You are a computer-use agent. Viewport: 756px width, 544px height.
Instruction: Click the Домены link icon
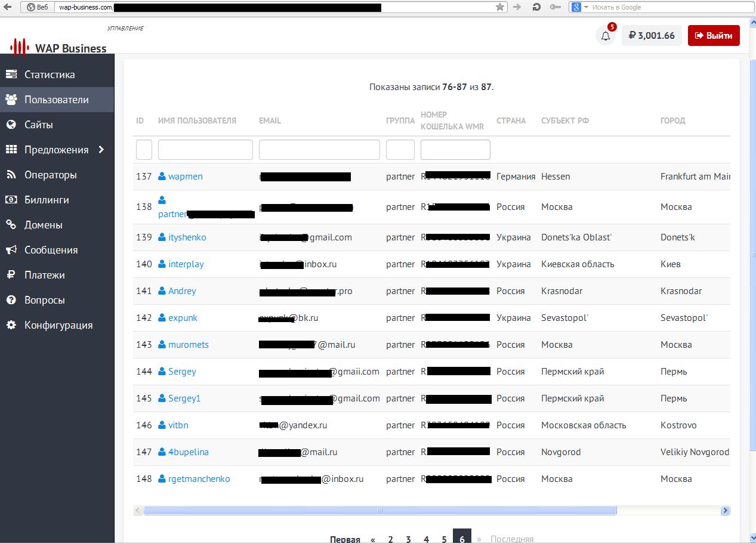pyautogui.click(x=11, y=225)
